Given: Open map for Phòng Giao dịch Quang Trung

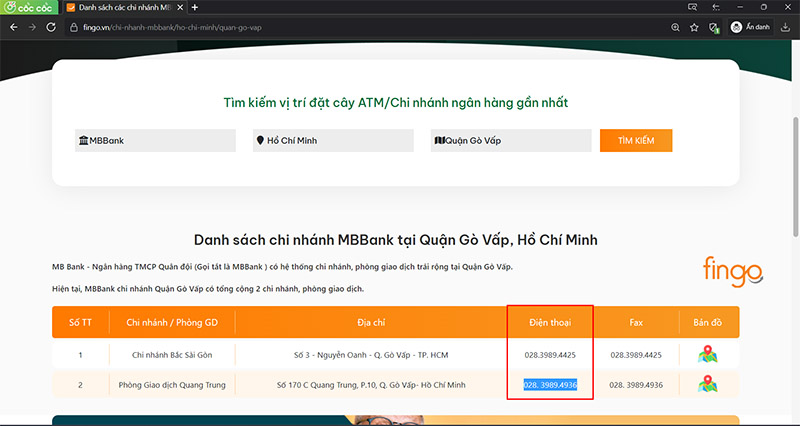Looking at the screenshot, I should pyautogui.click(x=707, y=384).
